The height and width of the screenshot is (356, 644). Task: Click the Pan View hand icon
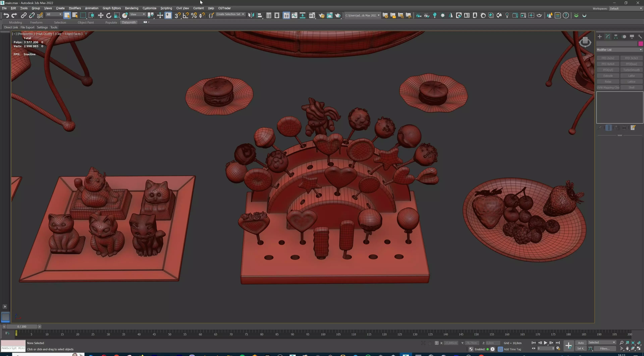627,348
